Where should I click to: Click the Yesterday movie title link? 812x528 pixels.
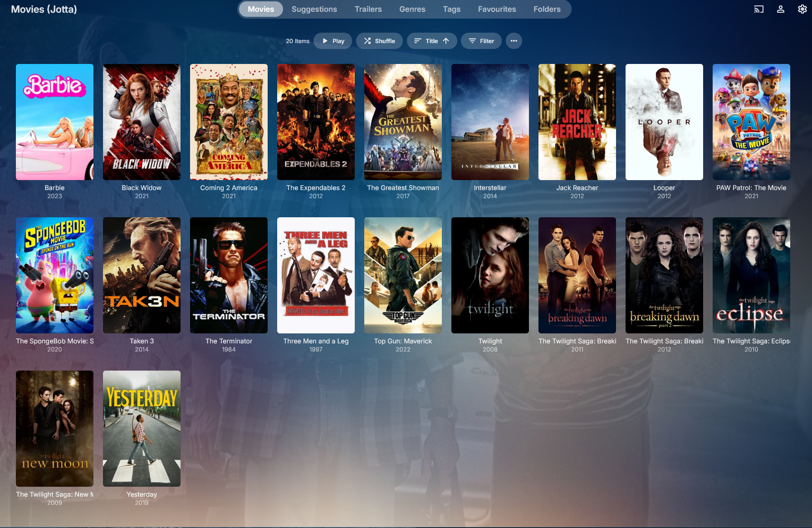[142, 494]
